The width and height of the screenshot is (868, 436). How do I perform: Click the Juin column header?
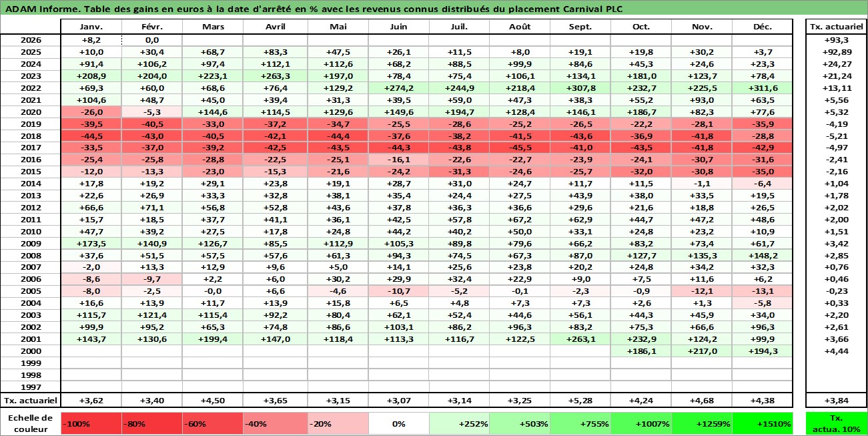398,27
